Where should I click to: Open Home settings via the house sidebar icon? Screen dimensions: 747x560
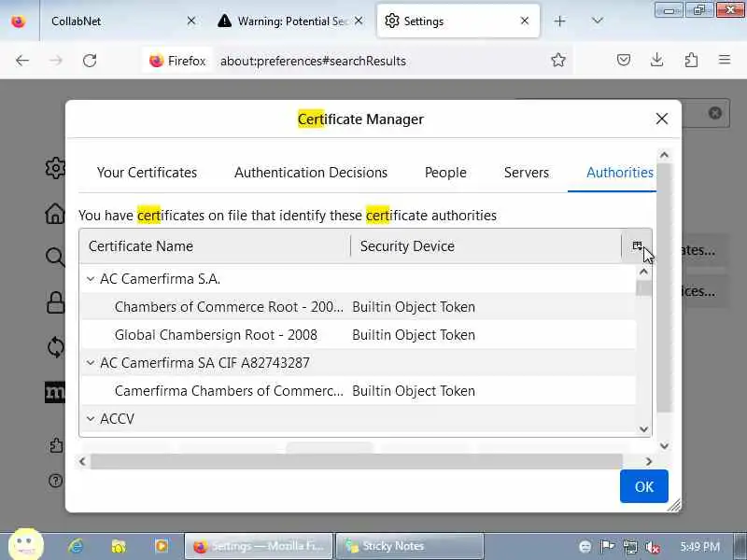click(55, 213)
